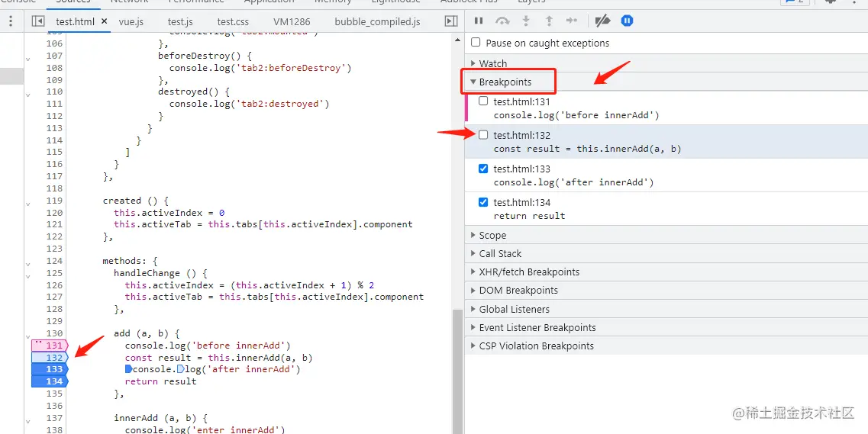The width and height of the screenshot is (868, 434).
Task: Close the test.html file tab
Action: (104, 21)
